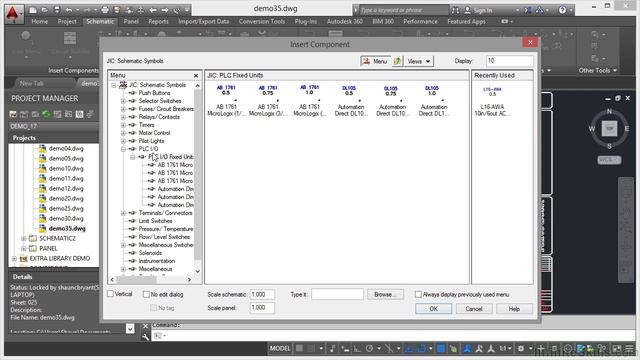Select Push Buttons in menu tree
Image resolution: width=640 pixels, height=360 pixels.
pyautogui.click(x=154, y=93)
